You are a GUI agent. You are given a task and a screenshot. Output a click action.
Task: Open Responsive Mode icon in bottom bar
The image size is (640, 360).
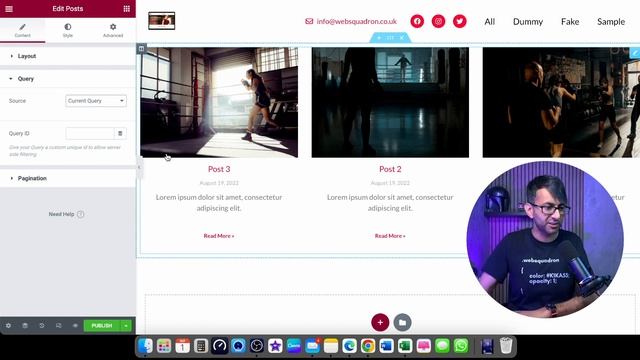[58, 326]
